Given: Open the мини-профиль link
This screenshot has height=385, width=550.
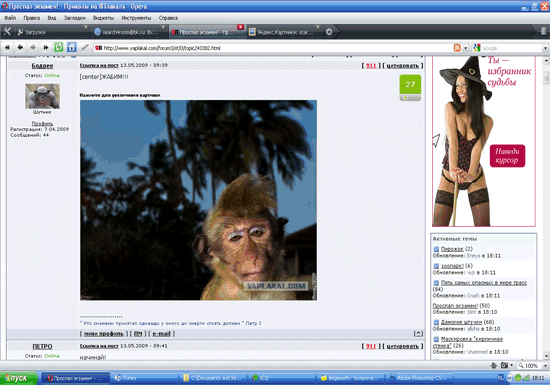Looking at the screenshot, I should coord(104,333).
